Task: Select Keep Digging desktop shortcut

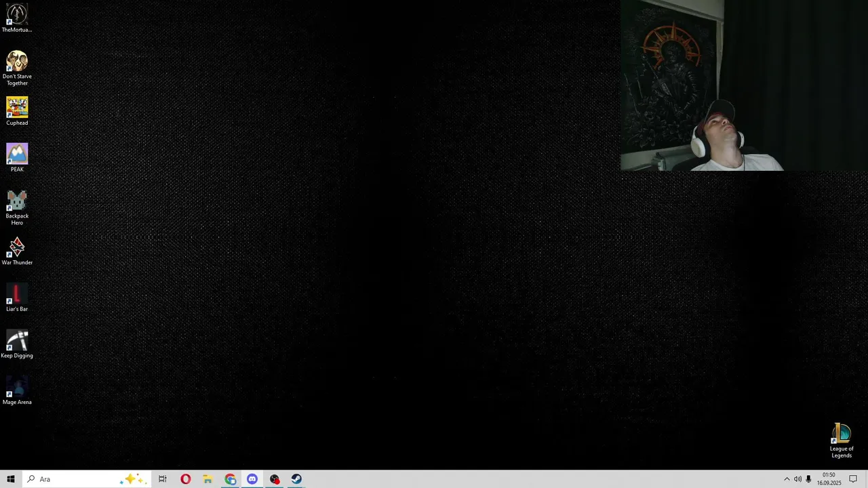Action: point(17,344)
